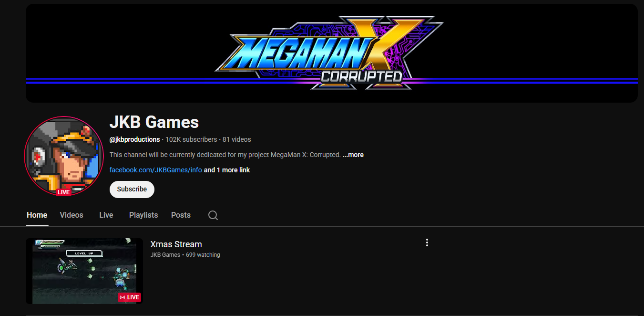Click the '699 watching' viewer count

coord(203,255)
